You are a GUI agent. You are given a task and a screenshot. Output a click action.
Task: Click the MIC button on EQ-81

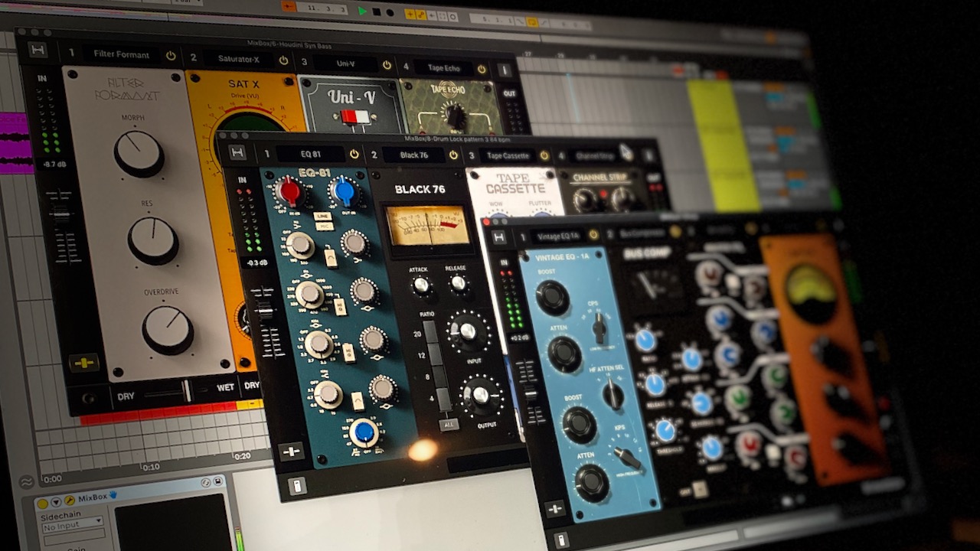(x=324, y=226)
